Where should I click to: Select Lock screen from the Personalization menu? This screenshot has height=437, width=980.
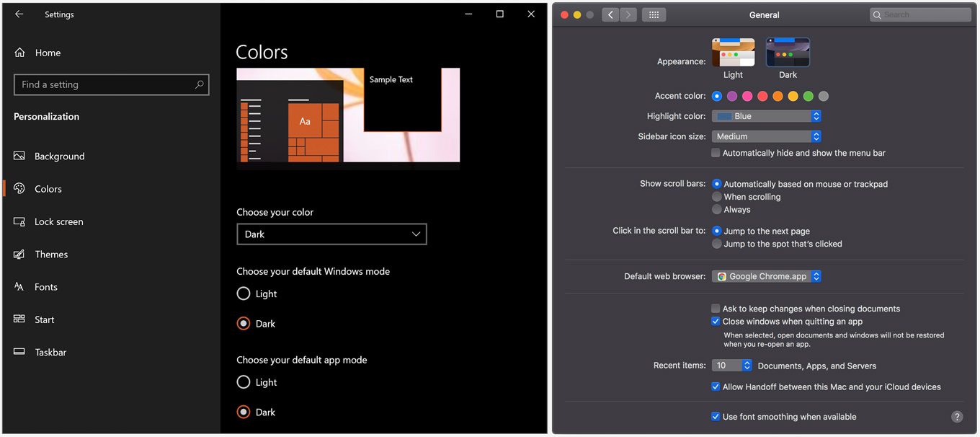click(59, 221)
